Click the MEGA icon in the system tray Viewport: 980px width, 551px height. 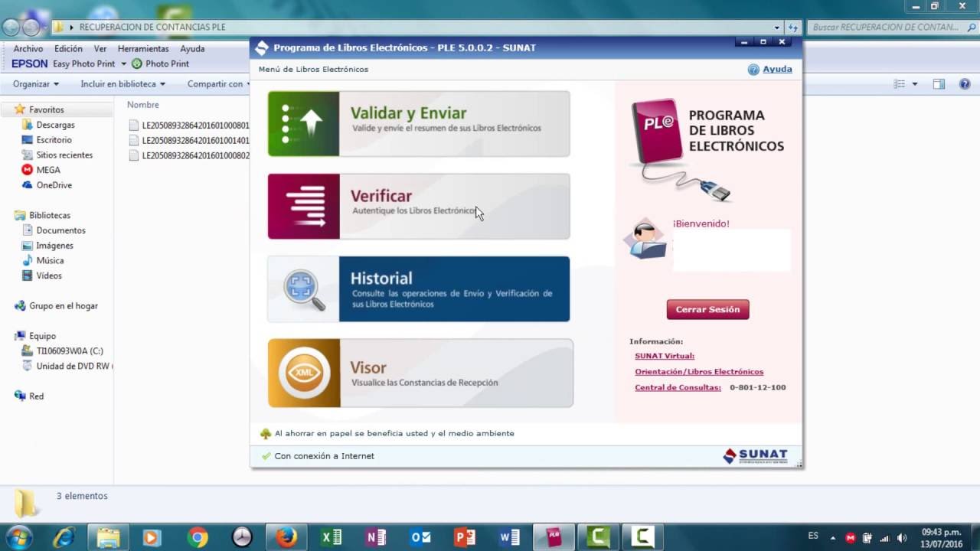click(850, 537)
